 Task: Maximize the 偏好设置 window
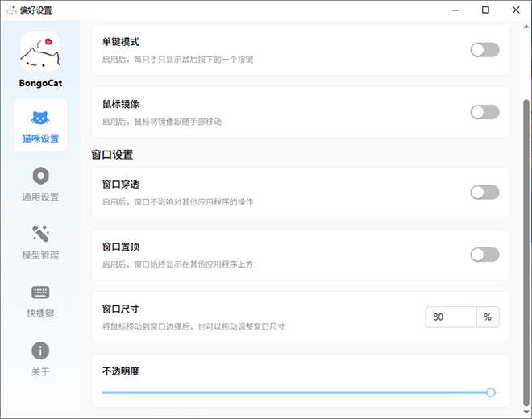pyautogui.click(x=485, y=10)
